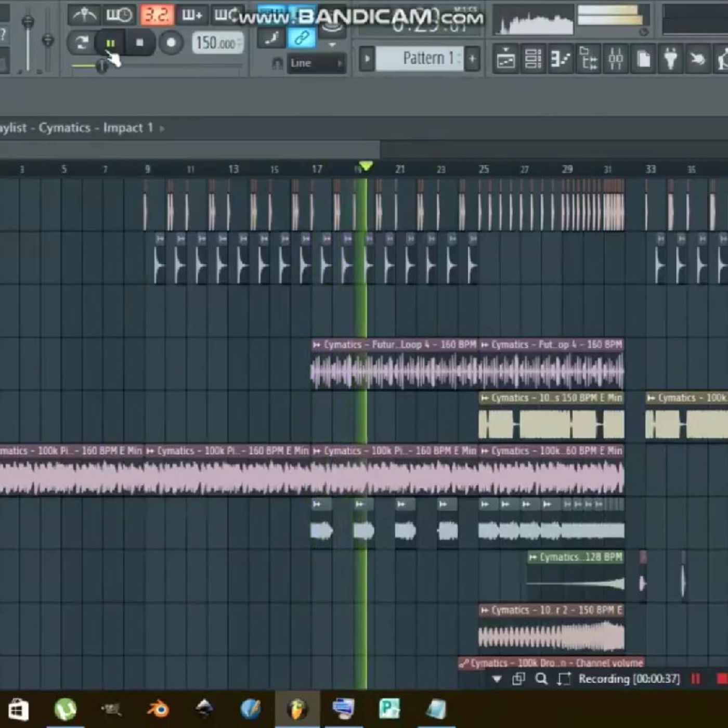The image size is (728, 728).
Task: Select the Cymatics Futur..Loop 4 160 BPM clip
Action: click(x=395, y=364)
